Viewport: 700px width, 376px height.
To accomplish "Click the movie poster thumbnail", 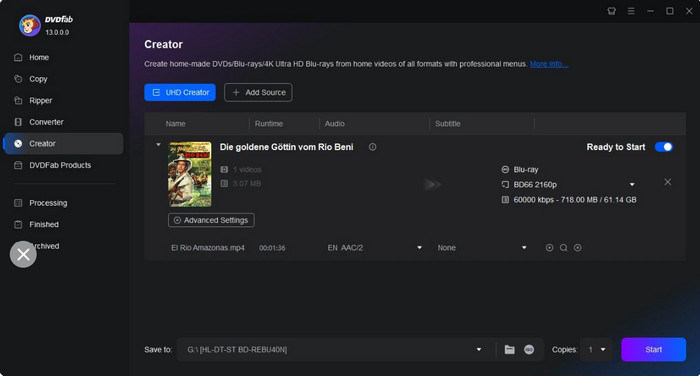I will (x=190, y=174).
